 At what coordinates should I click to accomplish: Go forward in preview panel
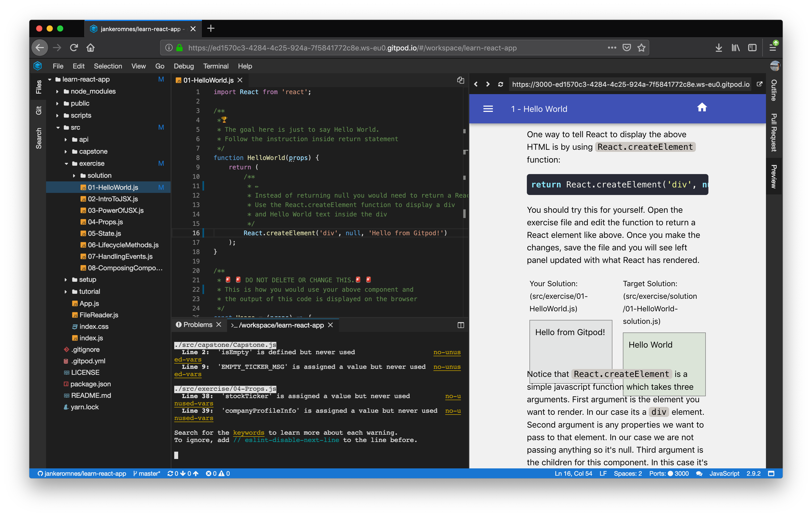click(488, 84)
